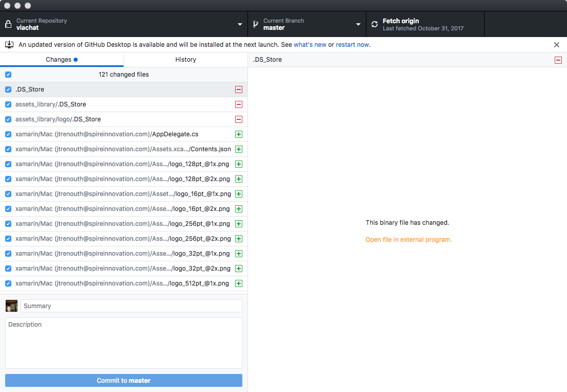Click the Commit to master button
The height and width of the screenshot is (392, 567).
tap(123, 381)
